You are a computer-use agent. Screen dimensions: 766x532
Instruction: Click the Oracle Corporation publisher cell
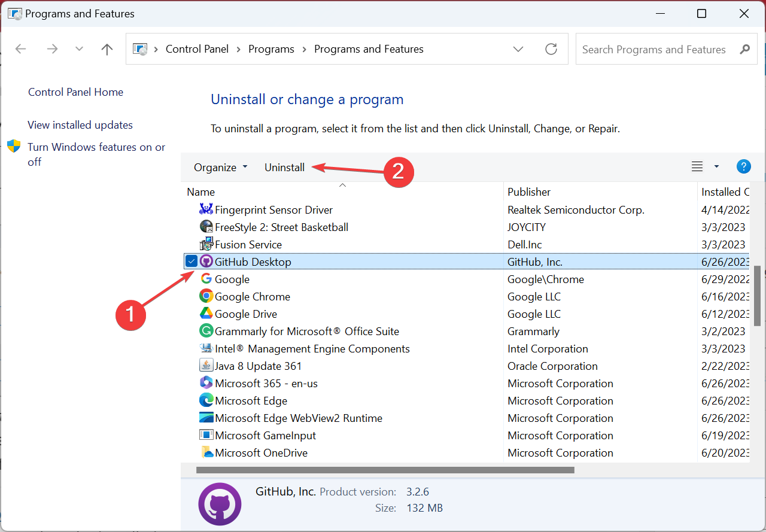pyautogui.click(x=552, y=366)
